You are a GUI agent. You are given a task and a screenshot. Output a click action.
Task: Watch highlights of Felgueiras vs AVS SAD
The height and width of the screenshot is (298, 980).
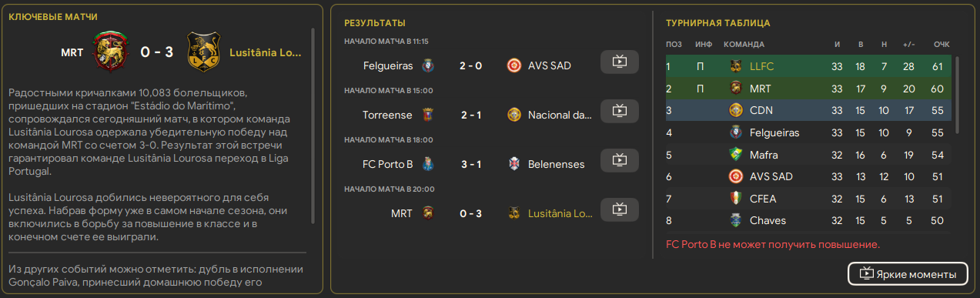tap(620, 62)
